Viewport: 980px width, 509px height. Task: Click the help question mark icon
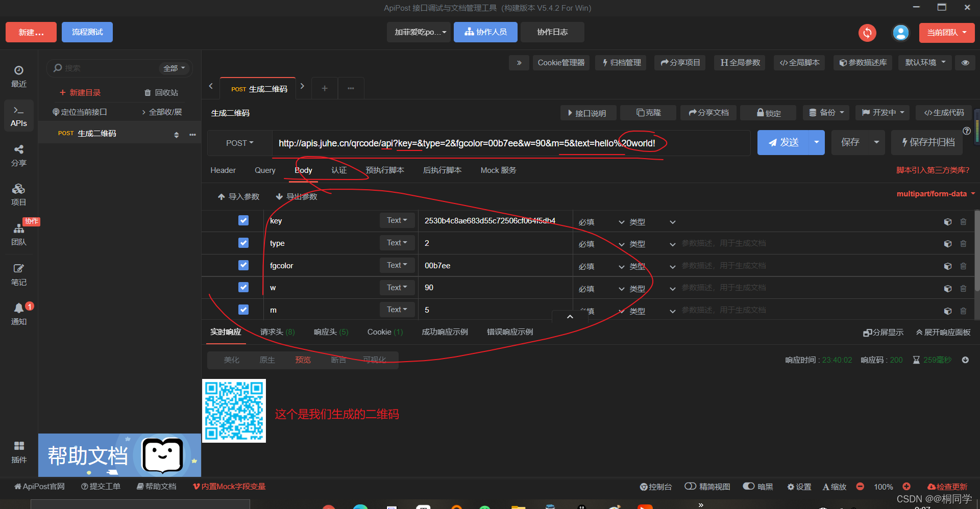tap(967, 131)
